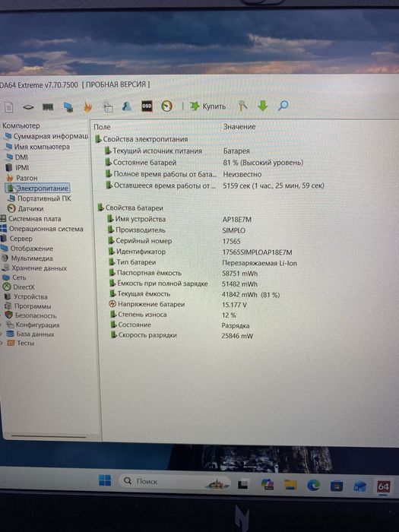Click value 5159 сек remaining time
399x532 pixels.
pyautogui.click(x=274, y=185)
